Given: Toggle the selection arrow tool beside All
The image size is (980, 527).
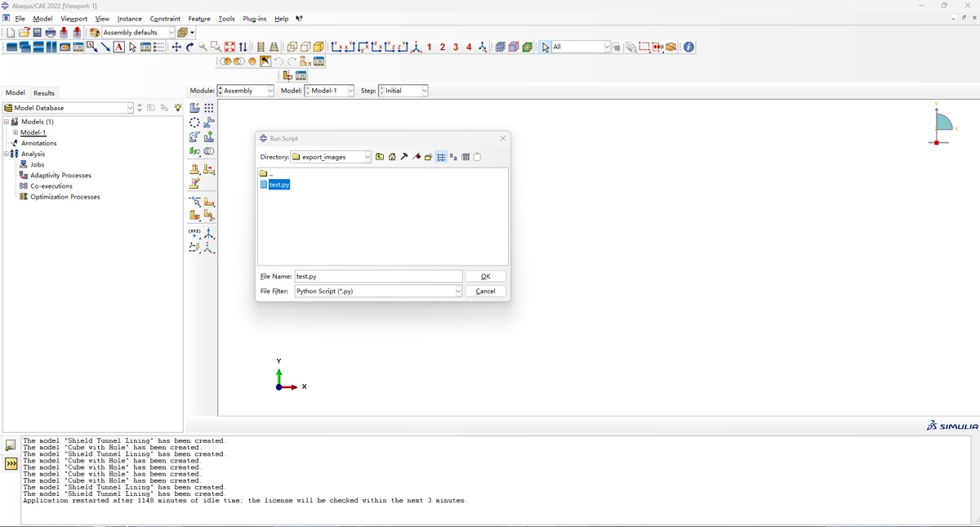Looking at the screenshot, I should coord(546,47).
